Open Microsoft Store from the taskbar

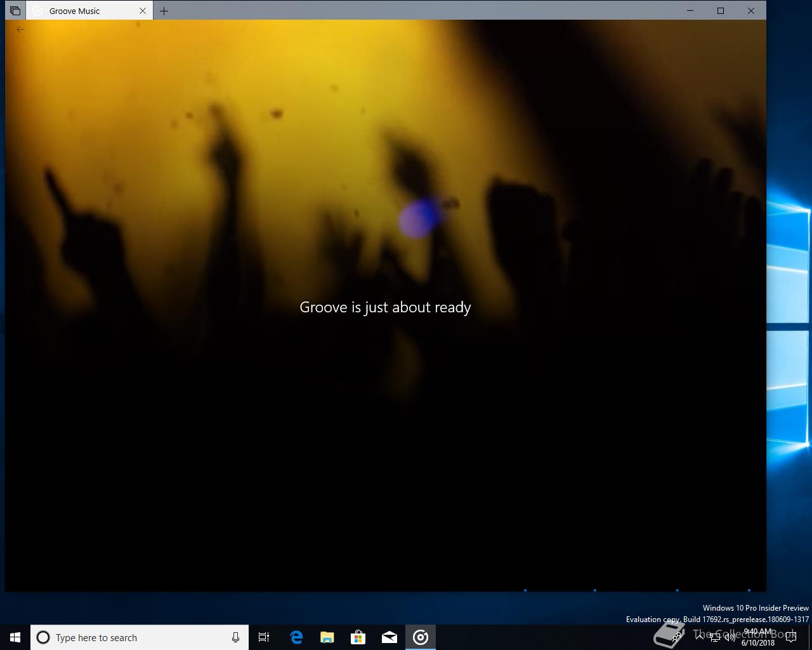[x=358, y=637]
